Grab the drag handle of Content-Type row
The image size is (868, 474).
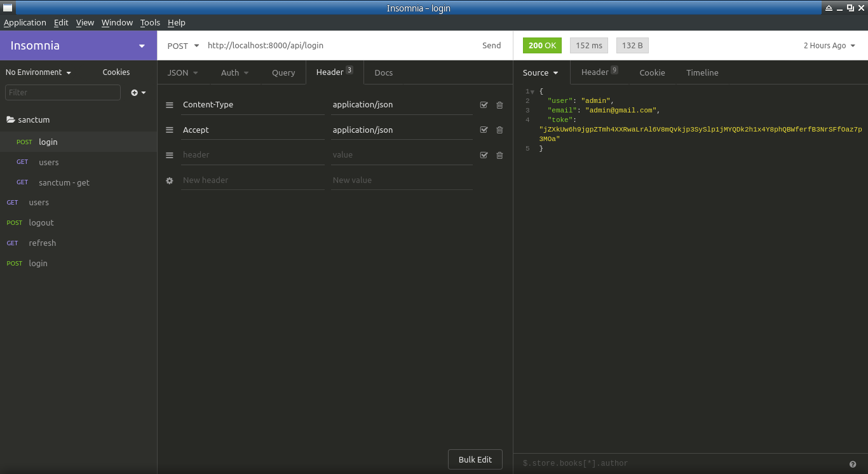pyautogui.click(x=170, y=105)
